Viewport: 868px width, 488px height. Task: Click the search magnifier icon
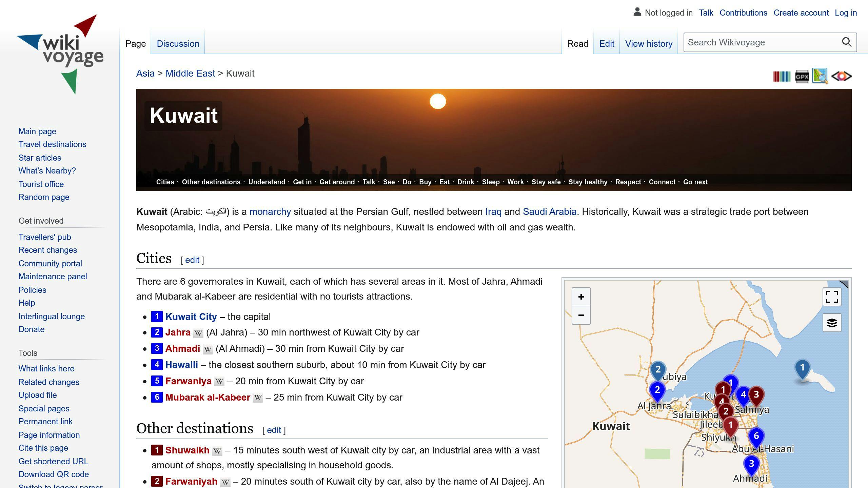(x=847, y=42)
